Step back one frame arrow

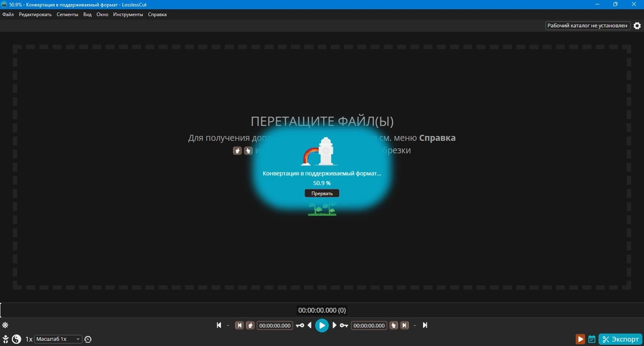[310, 325]
